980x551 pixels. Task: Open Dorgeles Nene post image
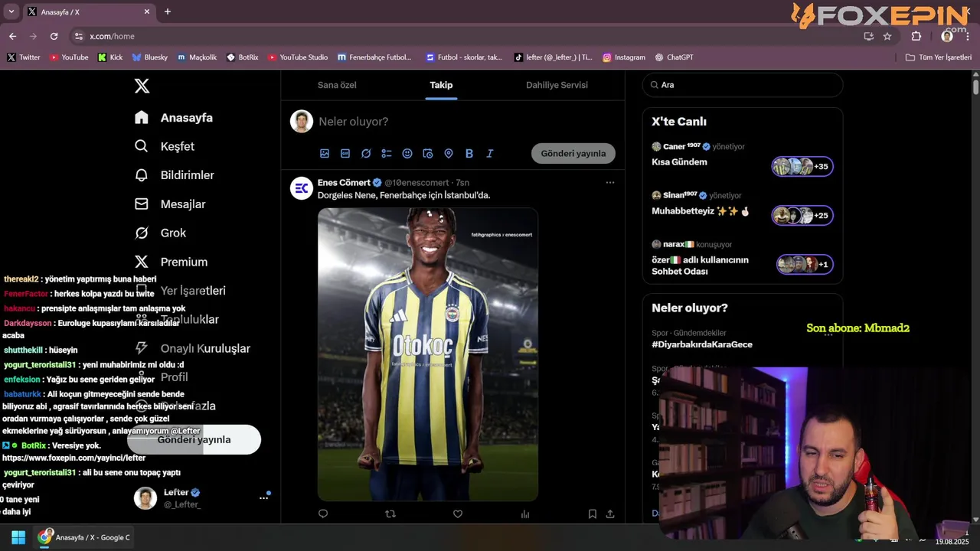428,354
